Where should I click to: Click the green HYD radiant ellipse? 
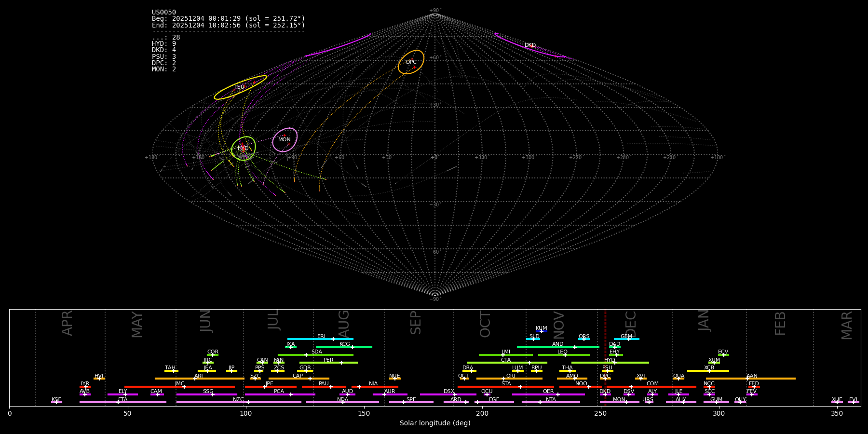[243, 148]
